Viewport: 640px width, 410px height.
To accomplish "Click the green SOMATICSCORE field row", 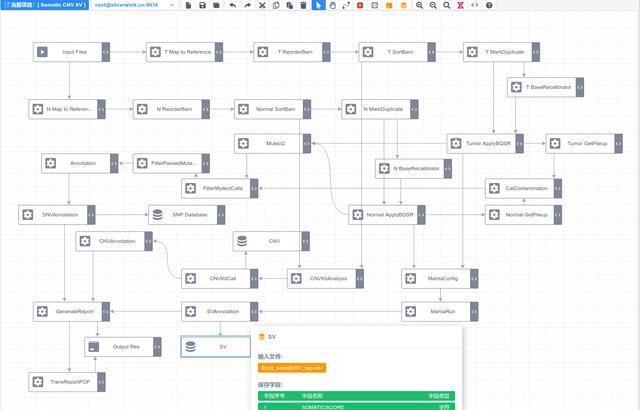I will [x=356, y=407].
